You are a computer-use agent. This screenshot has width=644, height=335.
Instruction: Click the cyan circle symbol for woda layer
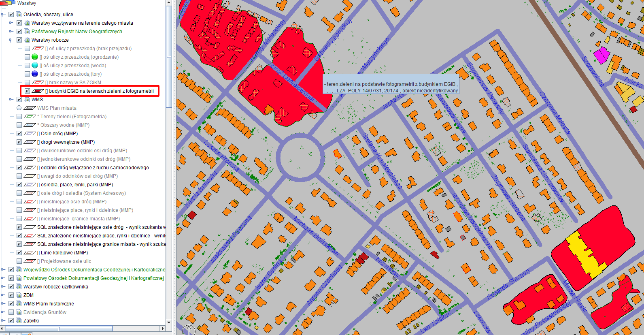pyautogui.click(x=35, y=66)
